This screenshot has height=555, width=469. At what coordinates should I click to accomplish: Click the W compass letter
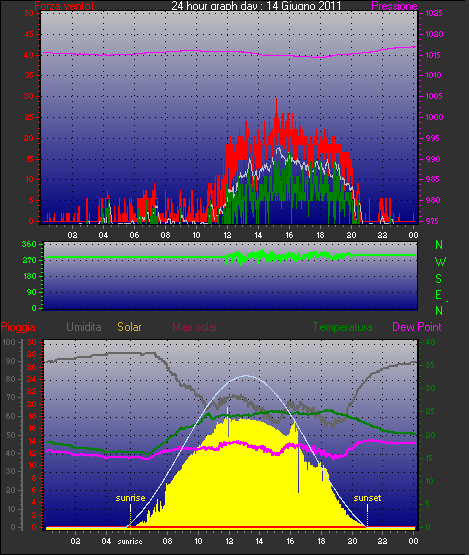click(x=440, y=262)
